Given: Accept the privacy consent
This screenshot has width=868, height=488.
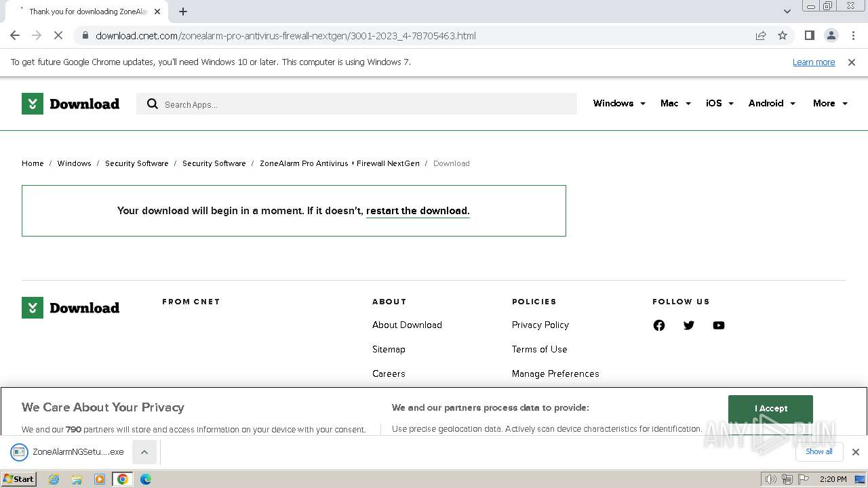Looking at the screenshot, I should click(770, 409).
